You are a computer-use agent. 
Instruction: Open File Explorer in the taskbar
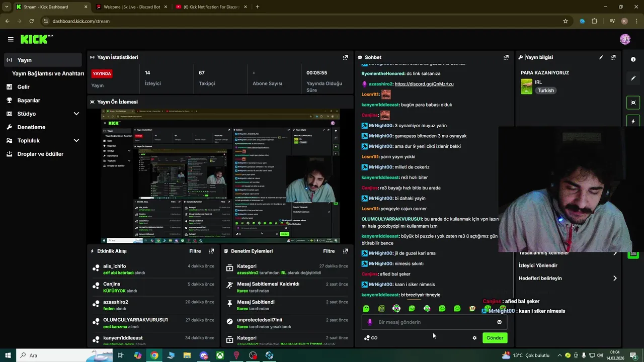click(187, 355)
